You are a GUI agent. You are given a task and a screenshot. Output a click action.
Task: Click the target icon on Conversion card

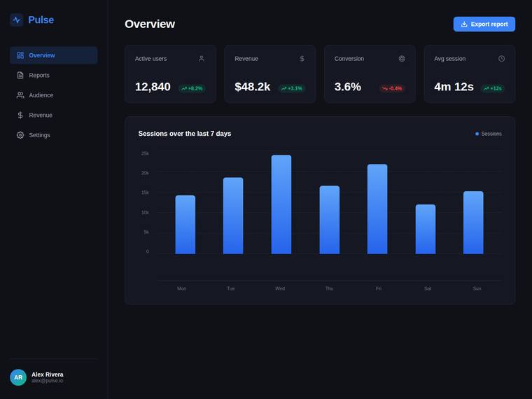402,59
